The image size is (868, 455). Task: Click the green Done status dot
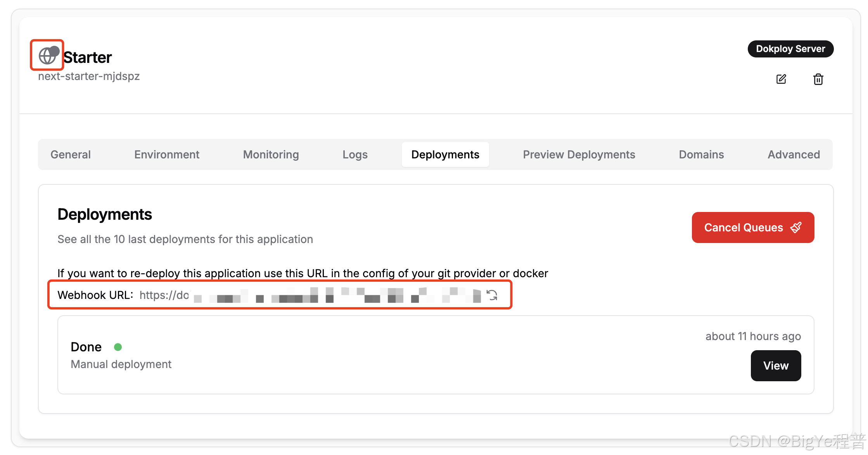118,347
